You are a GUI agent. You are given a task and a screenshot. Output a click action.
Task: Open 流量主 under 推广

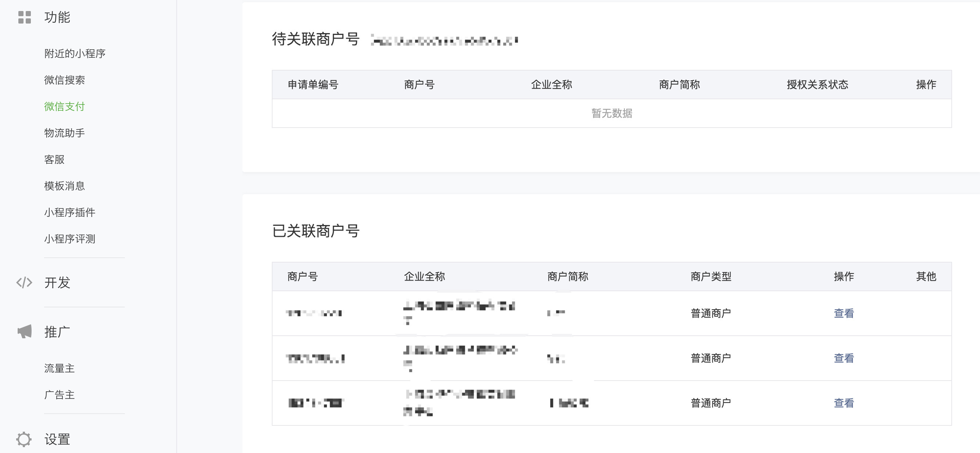click(60, 368)
